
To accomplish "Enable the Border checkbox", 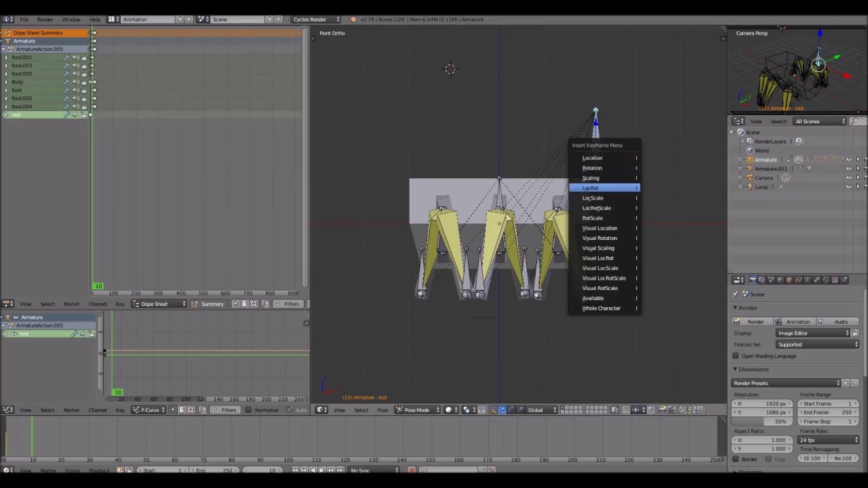I will 736,459.
